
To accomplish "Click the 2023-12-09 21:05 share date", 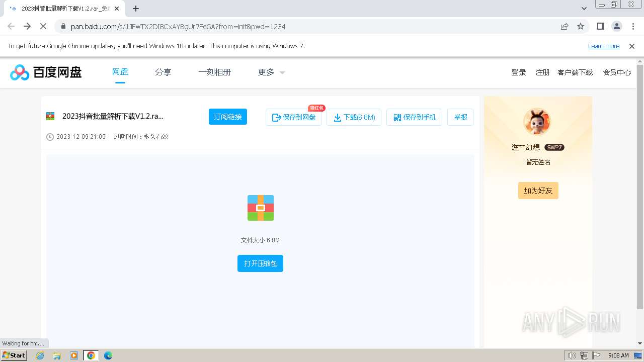I will click(x=81, y=137).
